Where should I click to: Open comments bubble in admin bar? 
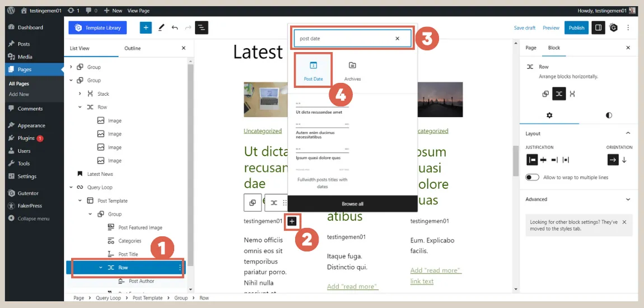(x=92, y=11)
